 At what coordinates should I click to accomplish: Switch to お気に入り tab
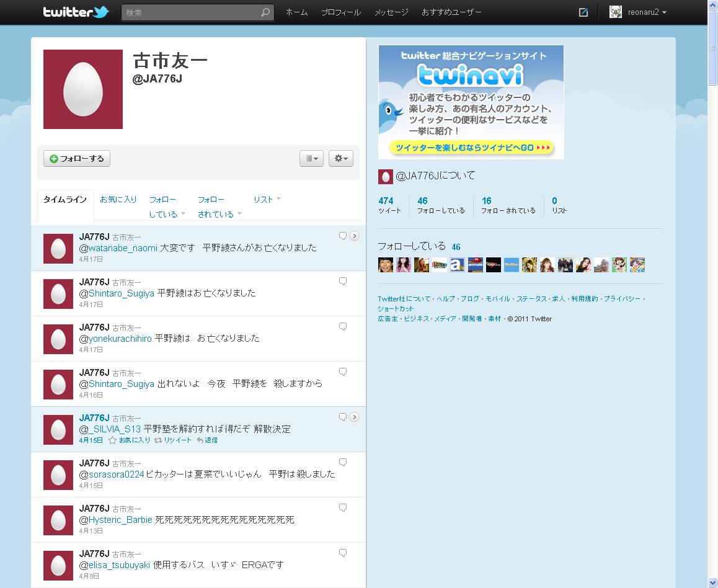118,200
